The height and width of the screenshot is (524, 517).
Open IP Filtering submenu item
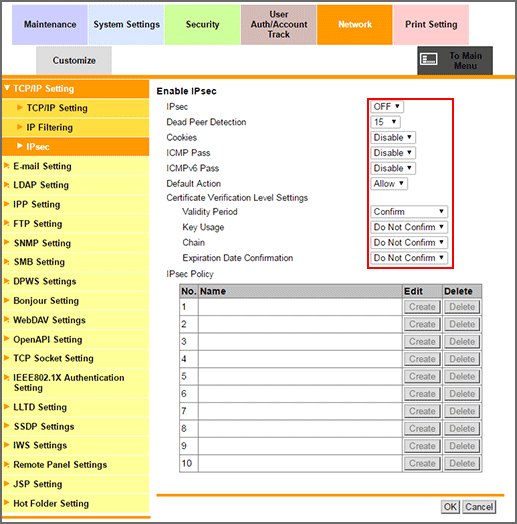[x=76, y=127]
